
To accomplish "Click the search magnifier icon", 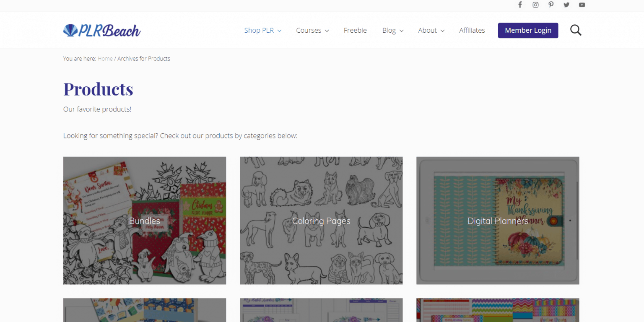I will pos(576,30).
